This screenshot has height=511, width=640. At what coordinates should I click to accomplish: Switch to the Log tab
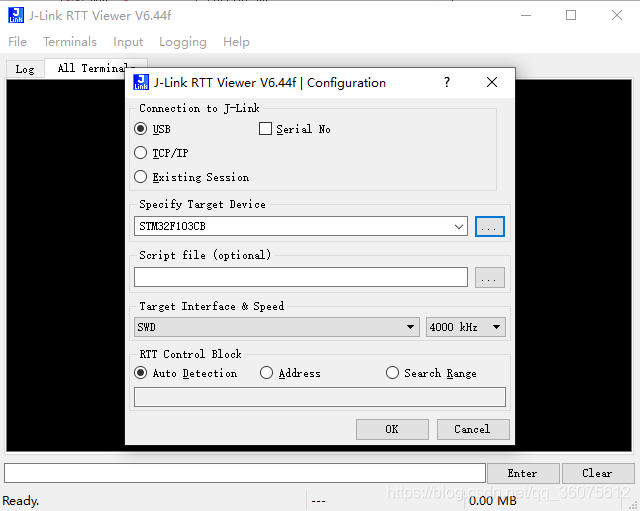(x=25, y=69)
